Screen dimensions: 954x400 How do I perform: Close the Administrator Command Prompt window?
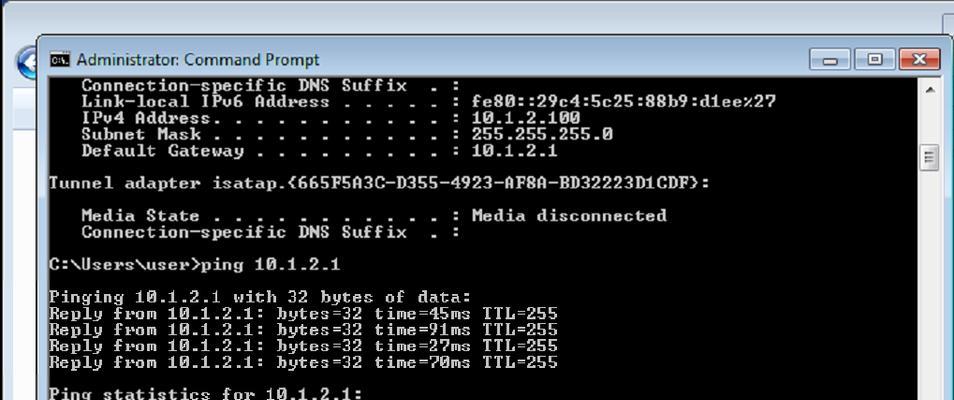click(x=919, y=60)
